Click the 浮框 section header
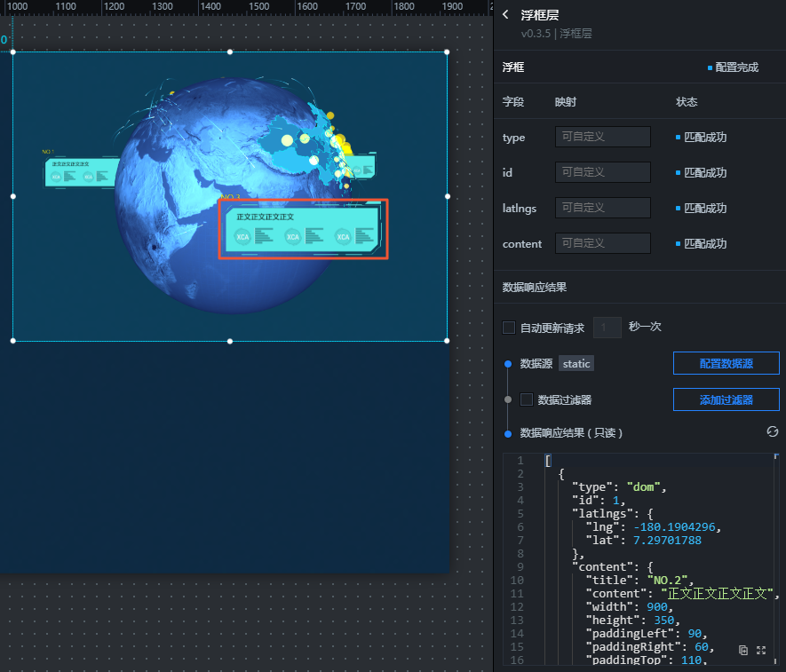Viewport: 786px width, 672px height. (x=513, y=67)
